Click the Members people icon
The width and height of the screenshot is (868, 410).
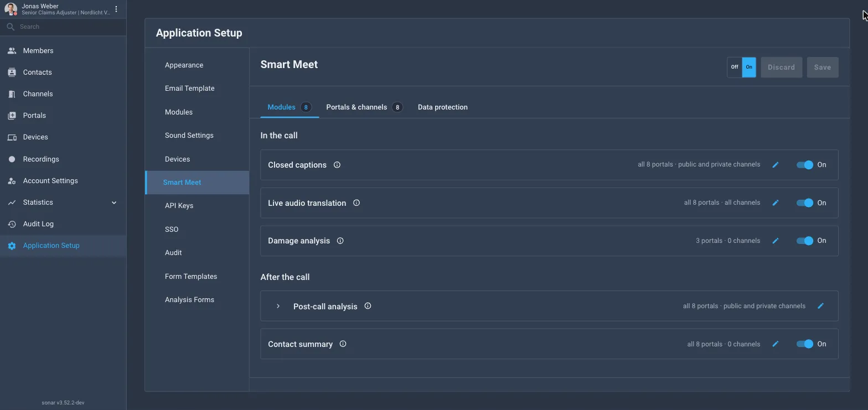(12, 51)
